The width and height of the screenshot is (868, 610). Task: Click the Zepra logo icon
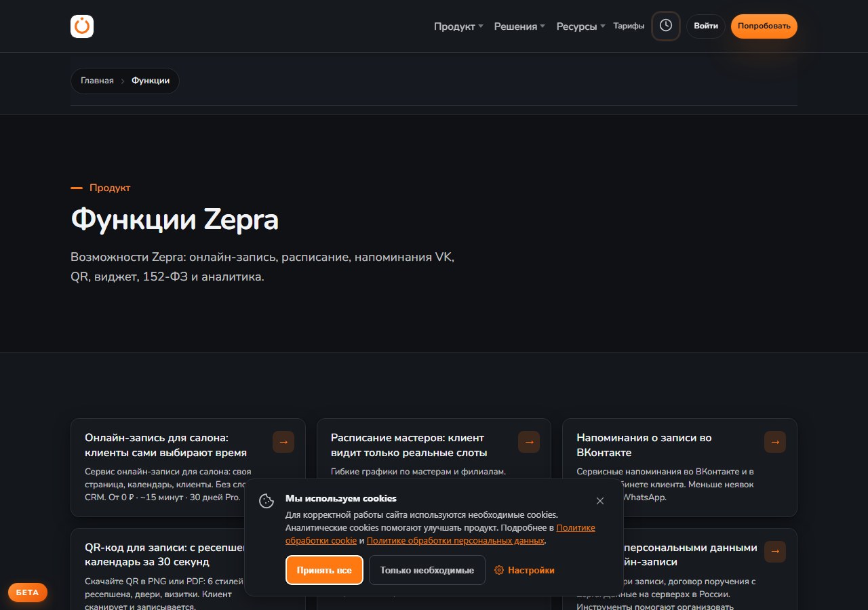(x=82, y=26)
